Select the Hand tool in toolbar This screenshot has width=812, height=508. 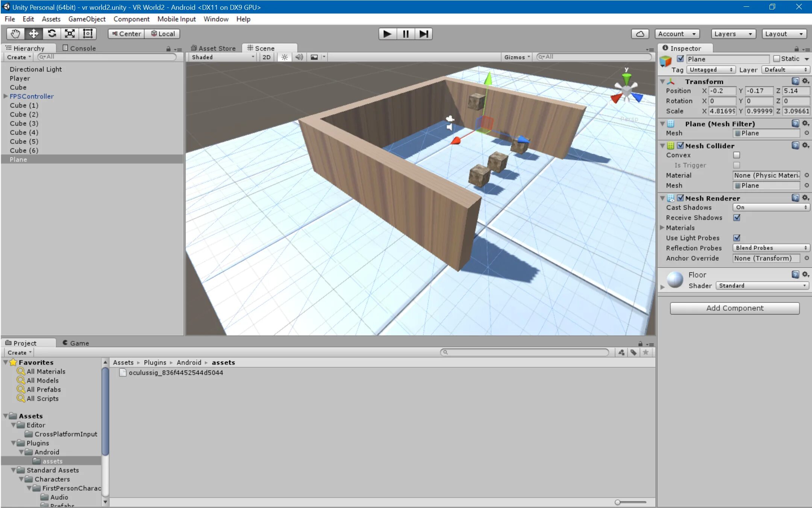(15, 34)
